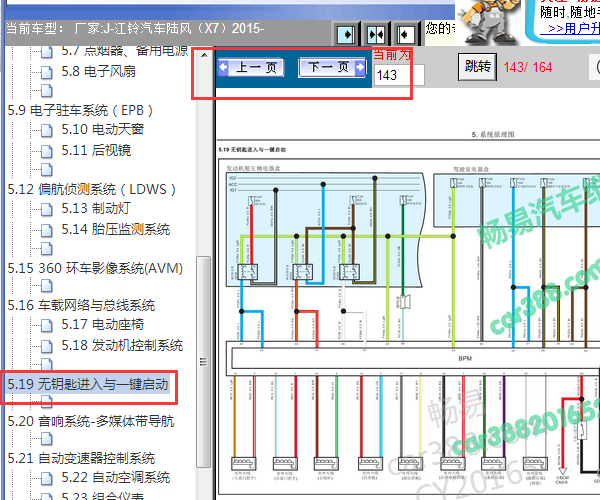Click page icon next to 5.8 电子风扇

(x=47, y=72)
